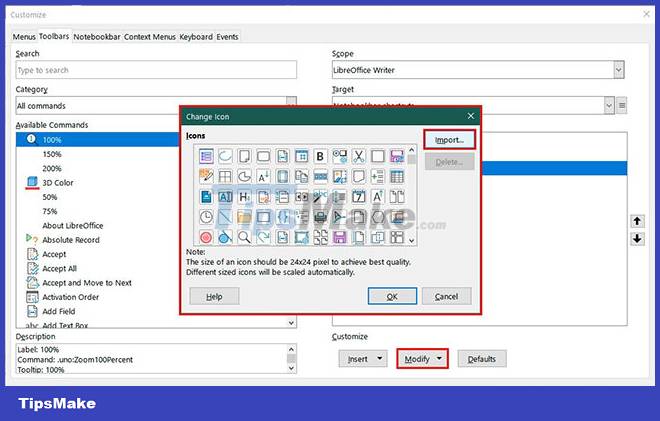Open the Notebookbar tab

point(97,37)
